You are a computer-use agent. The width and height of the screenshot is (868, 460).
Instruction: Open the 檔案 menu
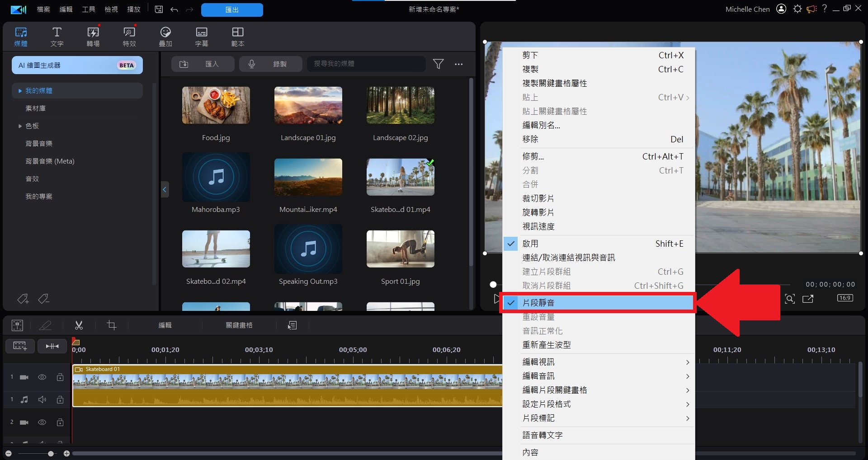pos(43,9)
